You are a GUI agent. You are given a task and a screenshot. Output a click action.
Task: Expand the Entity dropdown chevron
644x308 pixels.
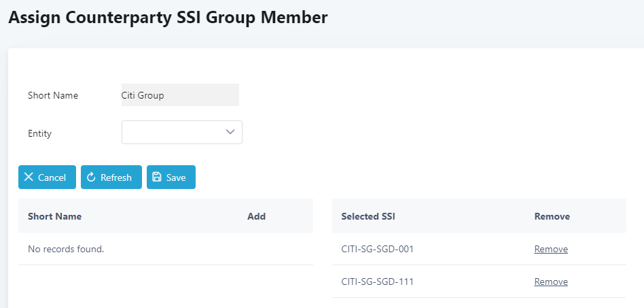pos(230,133)
